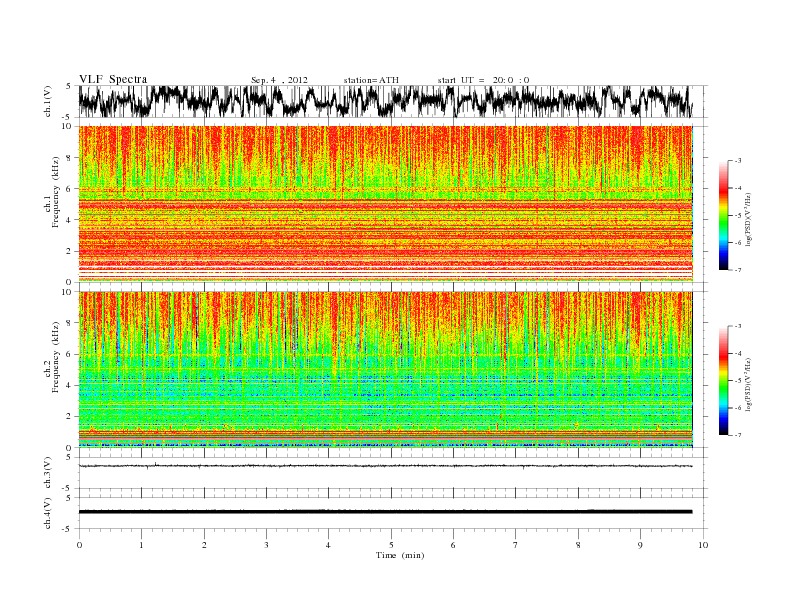Click the time axis tick label "4"
792x612 pixels.
[x=328, y=545]
